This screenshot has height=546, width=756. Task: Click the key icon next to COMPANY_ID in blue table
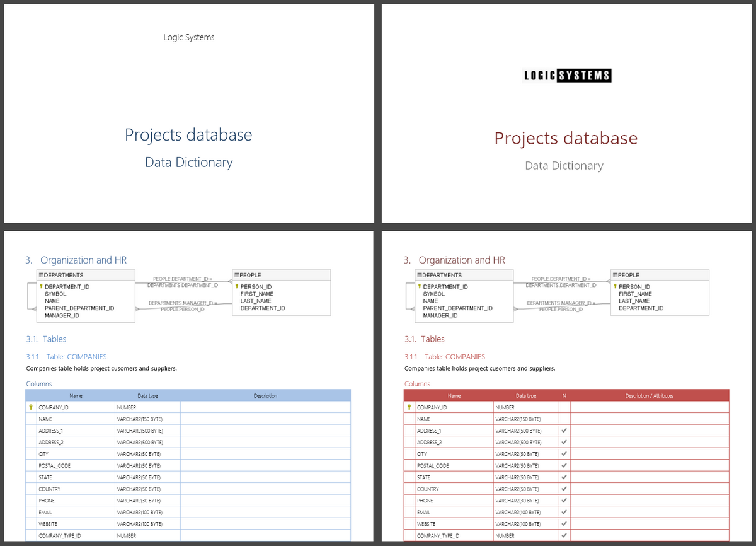point(31,407)
